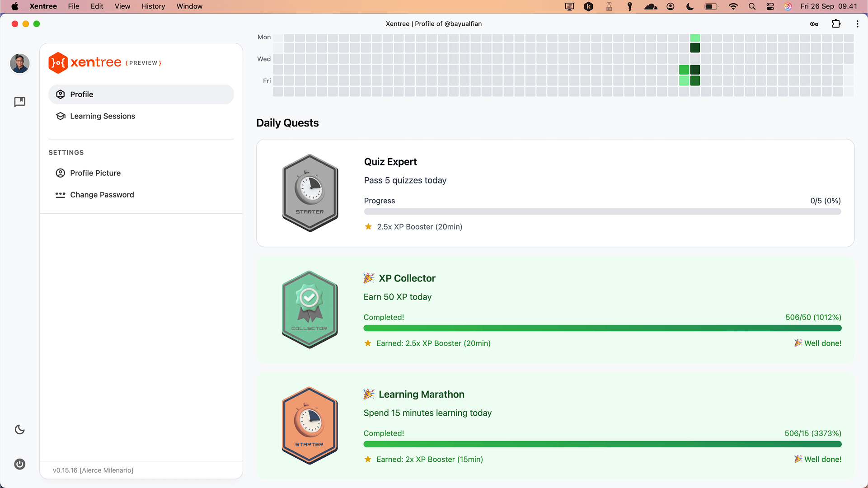Click the Quiz Expert starter badge
The image size is (868, 488).
pos(310,193)
